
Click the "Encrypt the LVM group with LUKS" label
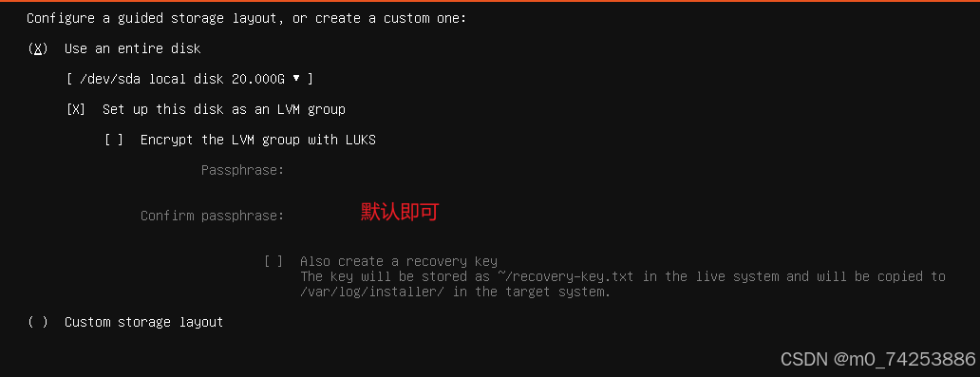pos(258,140)
